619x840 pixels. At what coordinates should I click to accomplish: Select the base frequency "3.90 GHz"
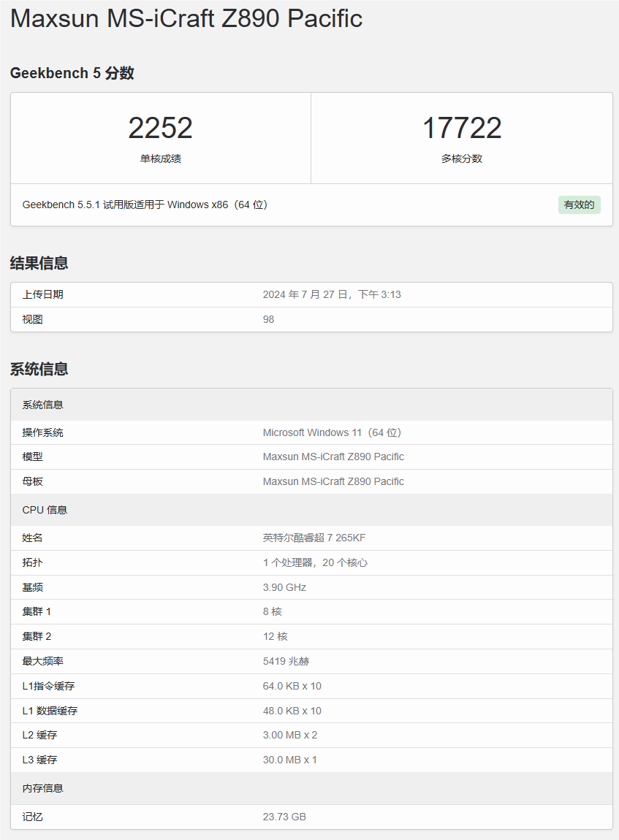tap(284, 588)
